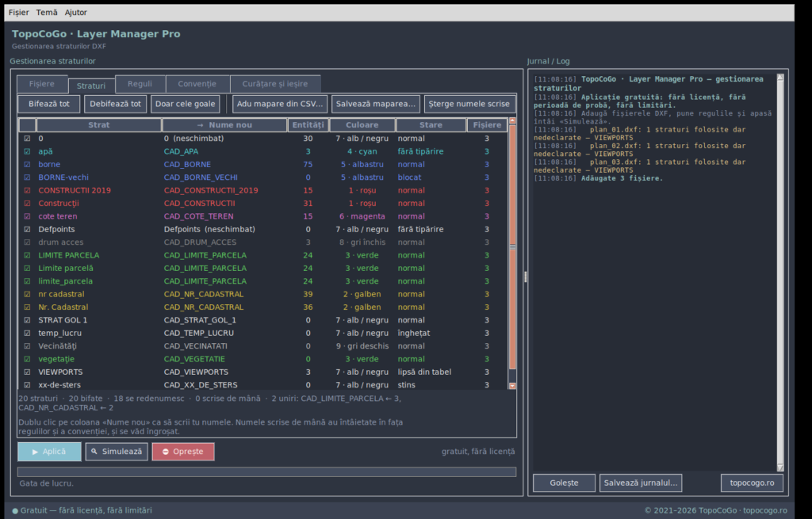Viewport: 812px width, 519px height.
Task: Toggle BORNE-vechi layer checkbox
Action: [x=27, y=177]
